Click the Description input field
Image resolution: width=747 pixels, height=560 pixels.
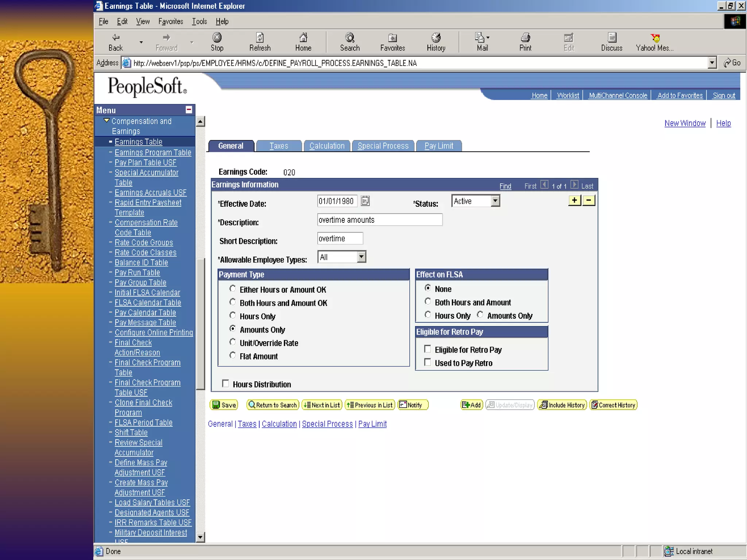click(379, 220)
